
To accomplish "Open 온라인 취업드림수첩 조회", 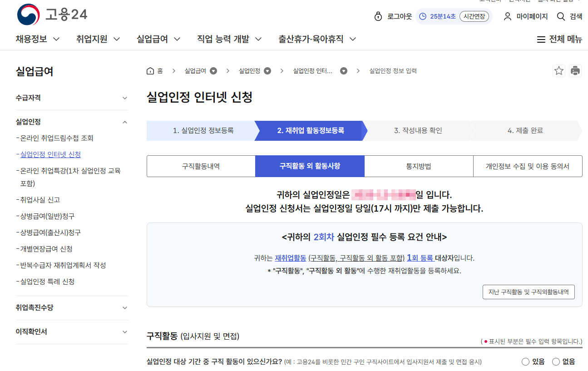I will point(57,138).
